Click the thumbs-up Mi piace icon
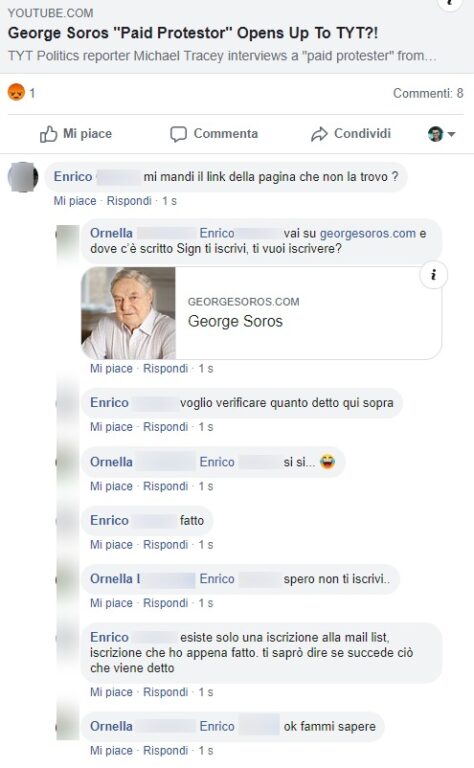Image resolution: width=474 pixels, height=768 pixels. pos(48,134)
